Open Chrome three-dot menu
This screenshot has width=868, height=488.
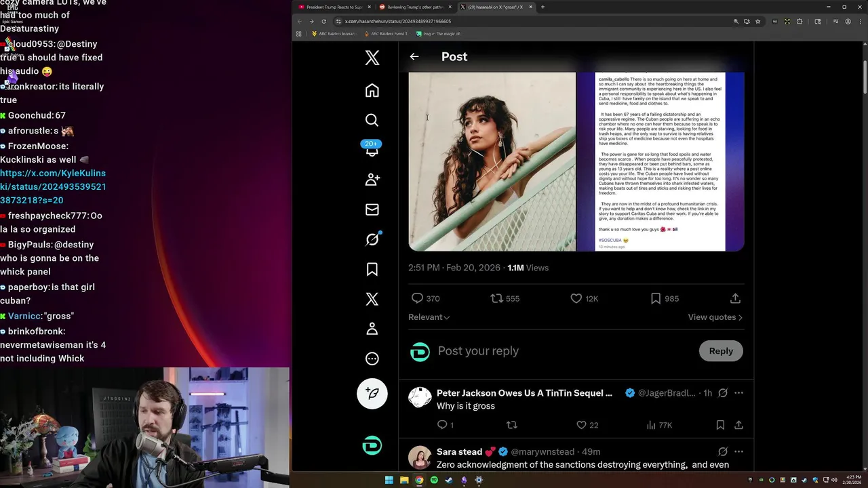pos(860,21)
